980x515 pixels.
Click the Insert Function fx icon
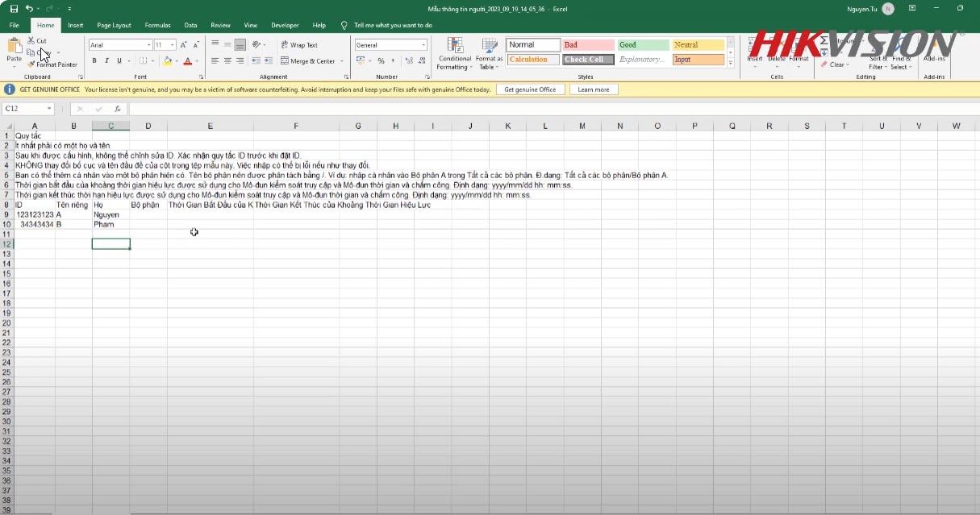coord(118,109)
